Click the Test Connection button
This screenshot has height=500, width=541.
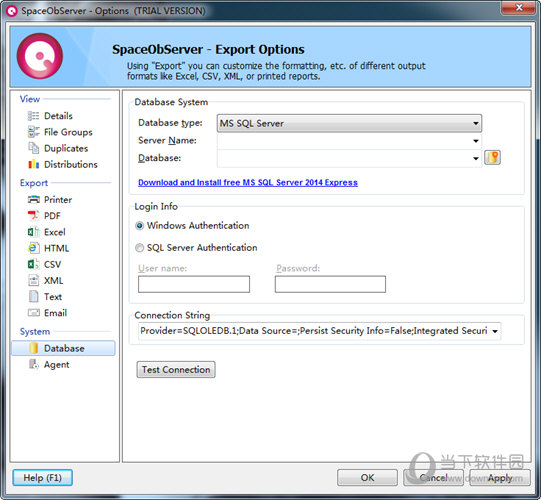(176, 370)
